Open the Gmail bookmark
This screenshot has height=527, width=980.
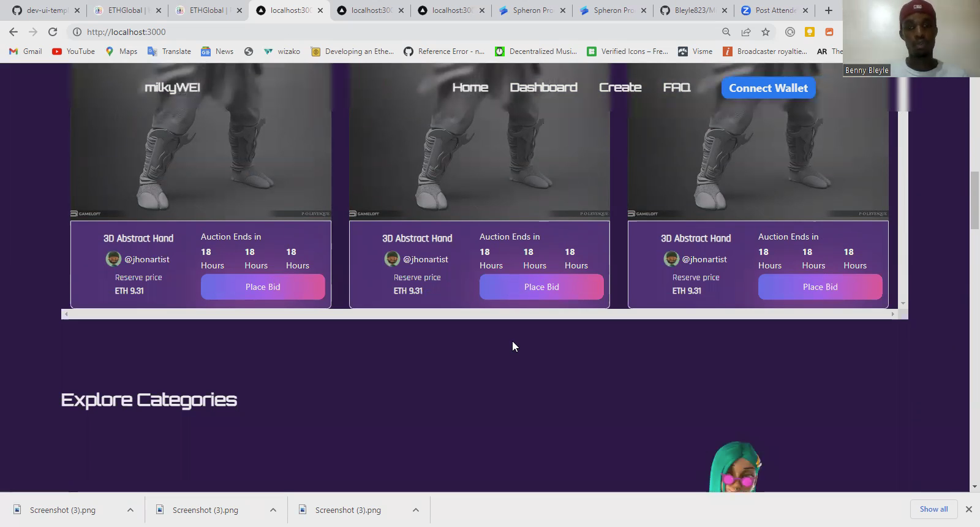click(25, 51)
